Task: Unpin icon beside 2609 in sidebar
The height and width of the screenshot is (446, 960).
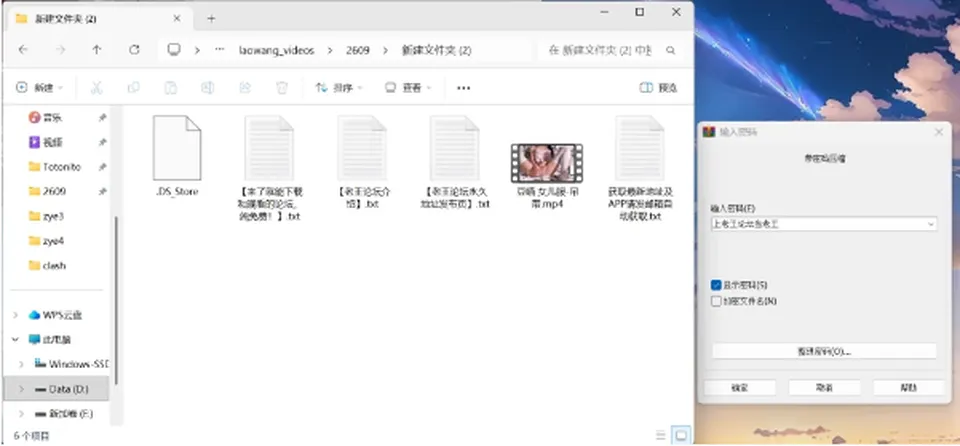Action: click(x=102, y=191)
